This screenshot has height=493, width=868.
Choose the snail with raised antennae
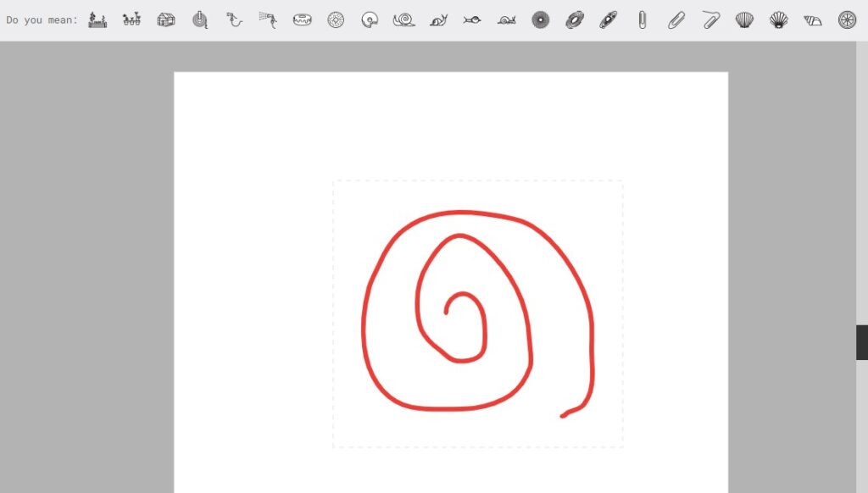[x=438, y=20]
